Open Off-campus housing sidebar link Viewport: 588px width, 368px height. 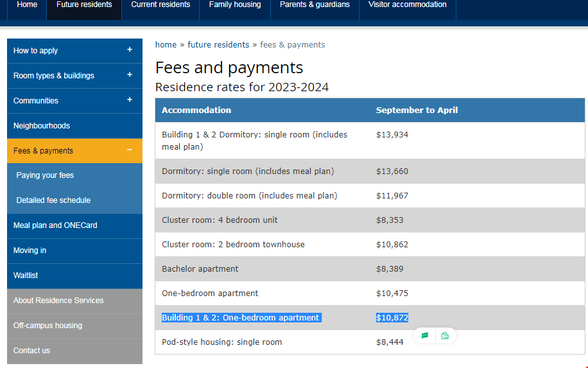pos(48,326)
